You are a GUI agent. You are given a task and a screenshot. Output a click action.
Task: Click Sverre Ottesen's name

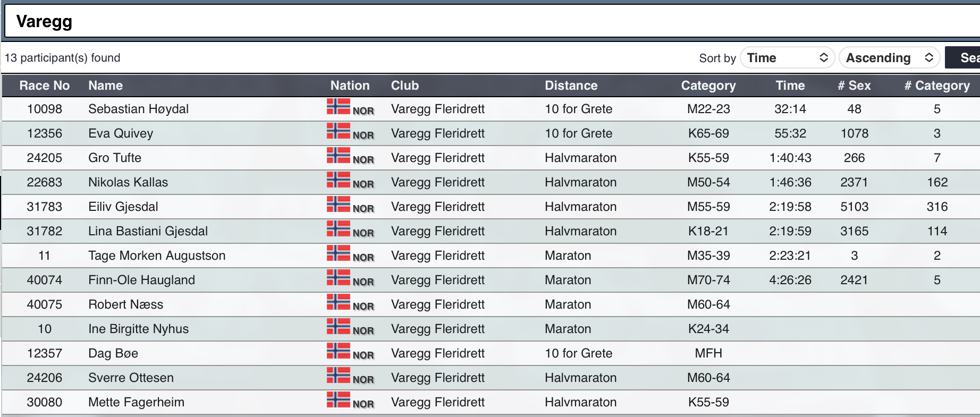tap(131, 378)
